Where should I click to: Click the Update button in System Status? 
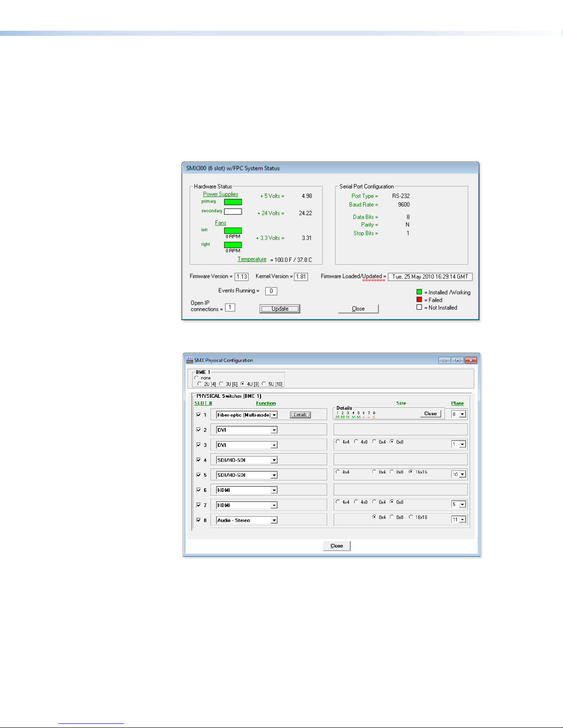point(280,309)
